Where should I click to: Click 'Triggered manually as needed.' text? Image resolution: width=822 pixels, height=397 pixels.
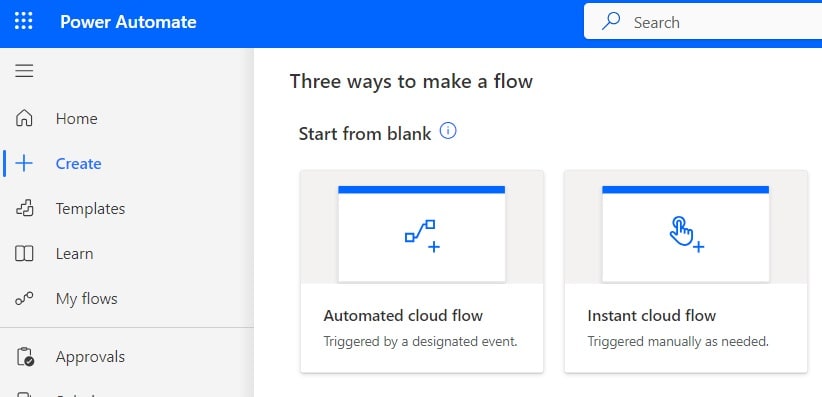[678, 342]
